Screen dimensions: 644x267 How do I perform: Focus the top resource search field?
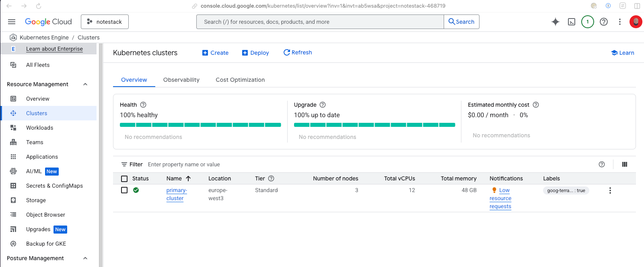pos(320,22)
